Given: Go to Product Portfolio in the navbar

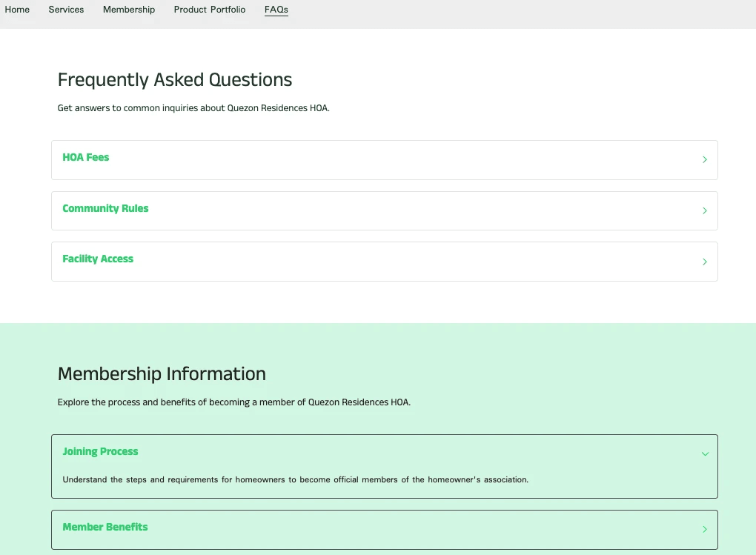Looking at the screenshot, I should click(210, 10).
